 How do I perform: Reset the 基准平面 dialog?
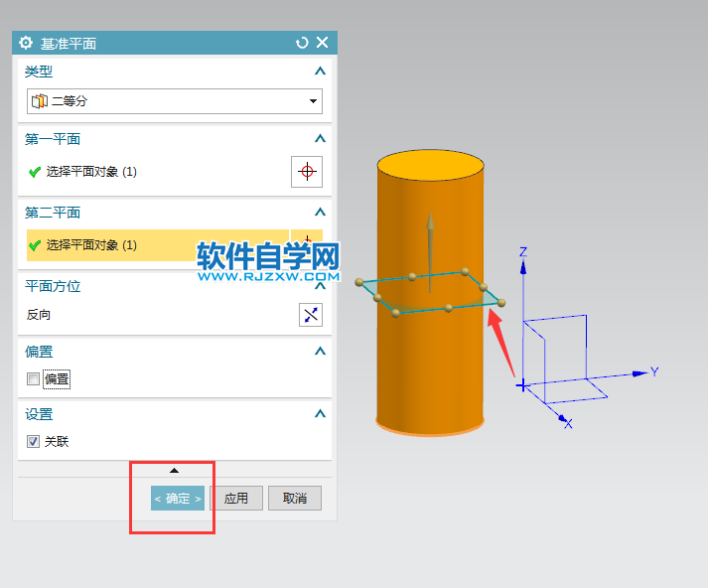click(x=302, y=43)
